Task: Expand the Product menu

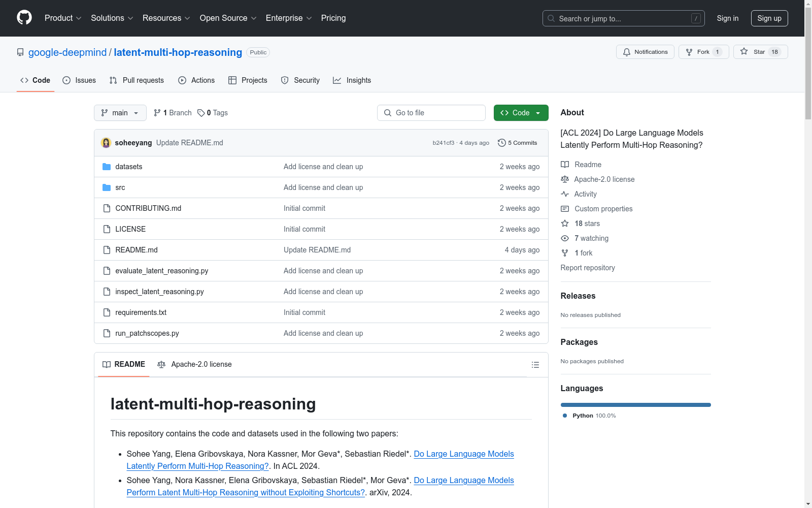Action: click(x=63, y=18)
